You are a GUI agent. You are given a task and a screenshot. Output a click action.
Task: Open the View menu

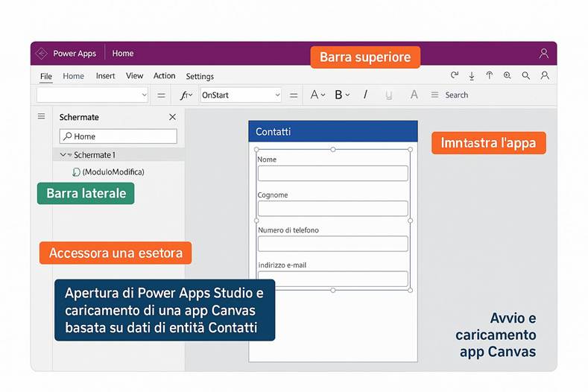click(135, 76)
